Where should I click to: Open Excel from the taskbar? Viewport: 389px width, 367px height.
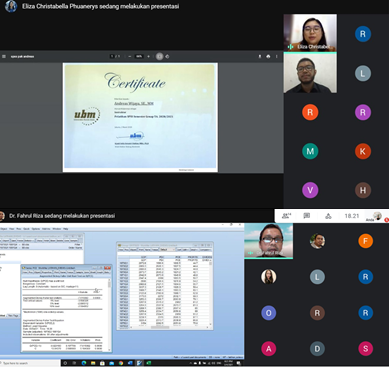point(149,363)
